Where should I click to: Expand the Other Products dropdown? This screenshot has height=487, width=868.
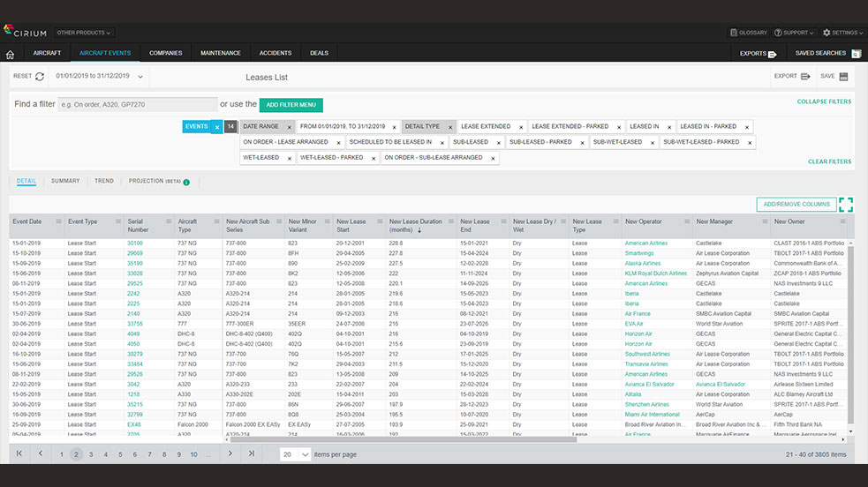(84, 33)
